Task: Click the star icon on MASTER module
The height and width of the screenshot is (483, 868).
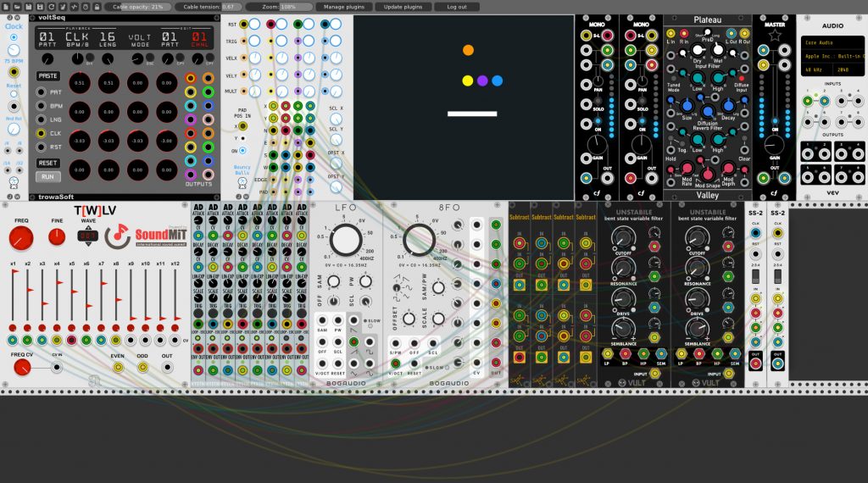Action: (775, 36)
